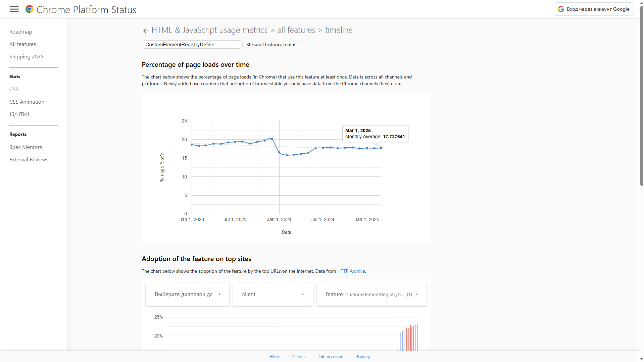
Task: Open the feature selector dropdown arrow
Action: 417,294
